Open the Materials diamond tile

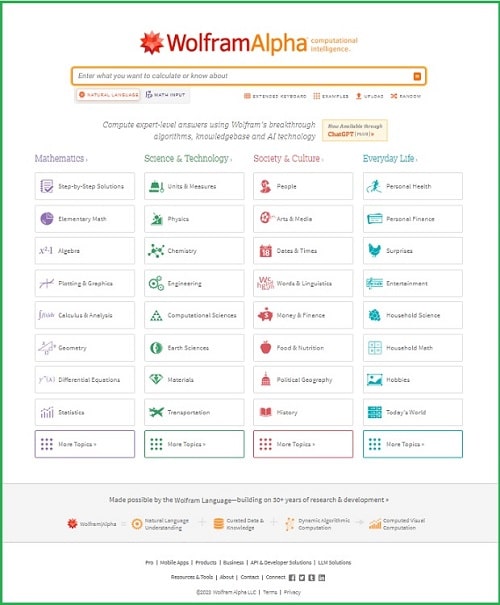(194, 380)
